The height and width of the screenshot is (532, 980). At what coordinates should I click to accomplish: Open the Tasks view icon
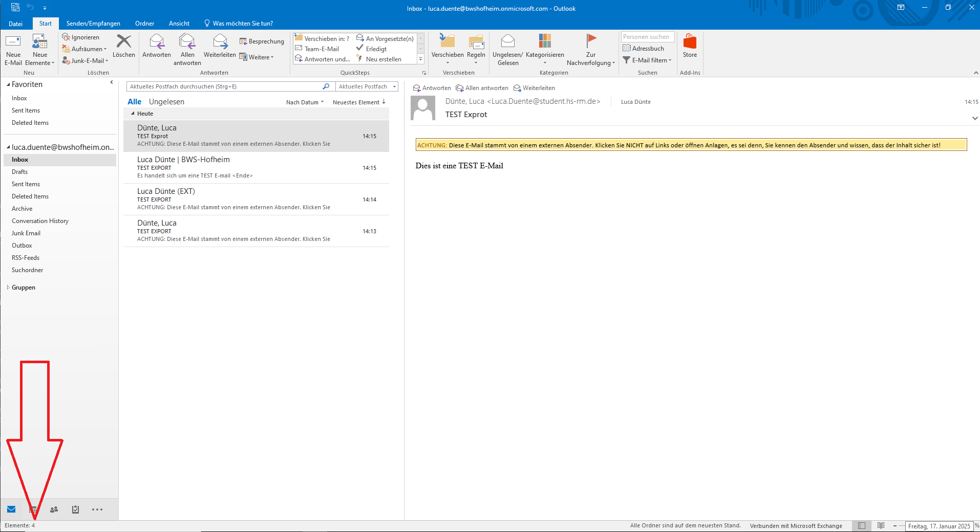[x=76, y=509]
